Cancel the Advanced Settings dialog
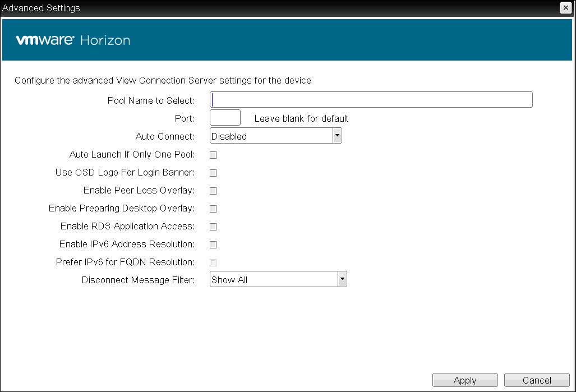This screenshot has height=392, width=576. pyautogui.click(x=537, y=380)
